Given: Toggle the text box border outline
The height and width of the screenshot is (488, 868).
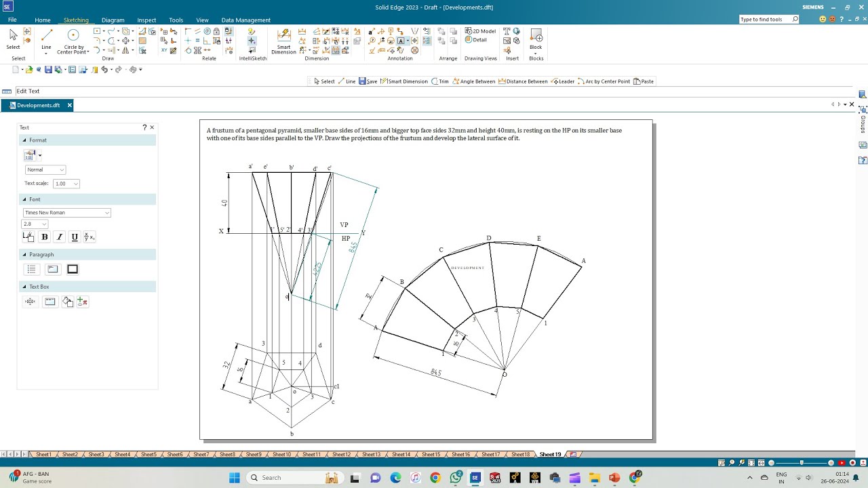Looking at the screenshot, I should [73, 269].
